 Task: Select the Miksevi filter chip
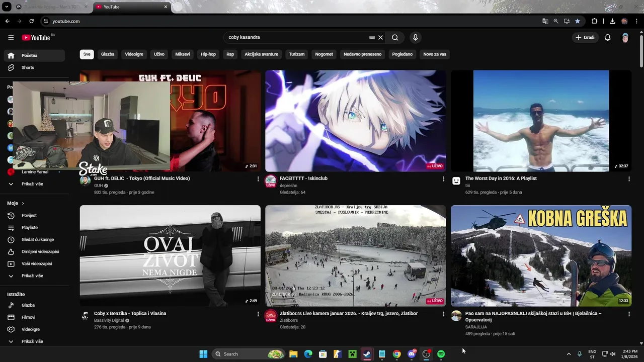click(x=183, y=54)
